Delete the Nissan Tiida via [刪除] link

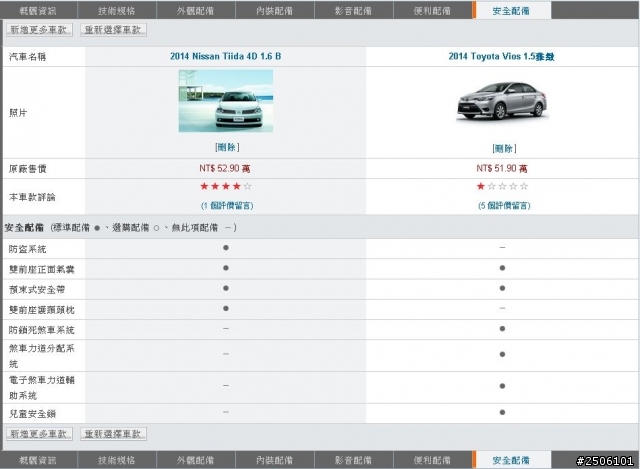tap(227, 147)
